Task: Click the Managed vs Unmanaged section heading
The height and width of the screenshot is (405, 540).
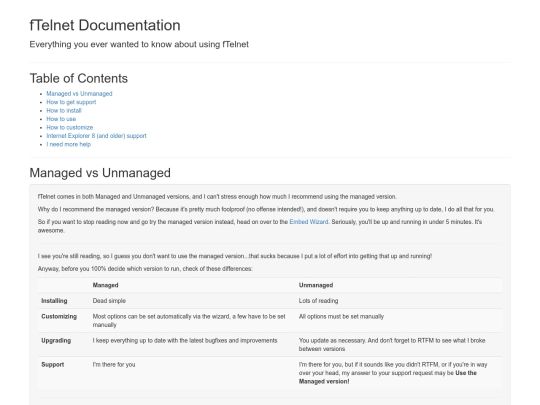Action: [x=100, y=173]
